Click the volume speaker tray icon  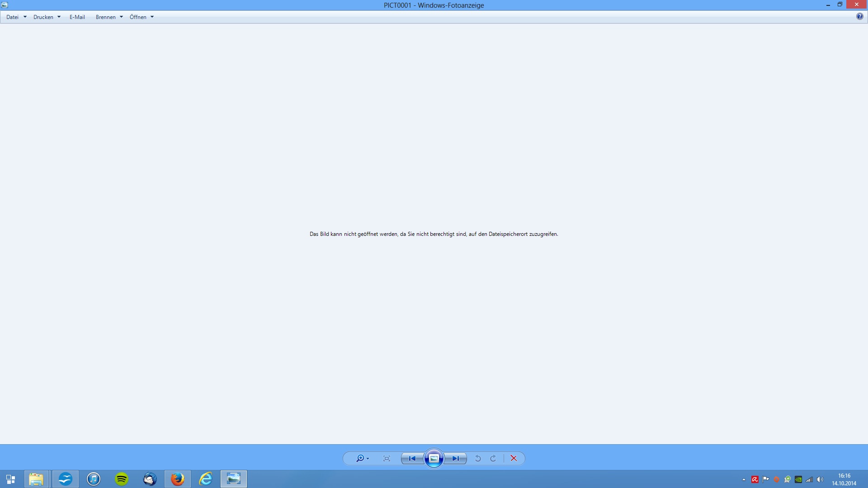pyautogui.click(x=820, y=479)
